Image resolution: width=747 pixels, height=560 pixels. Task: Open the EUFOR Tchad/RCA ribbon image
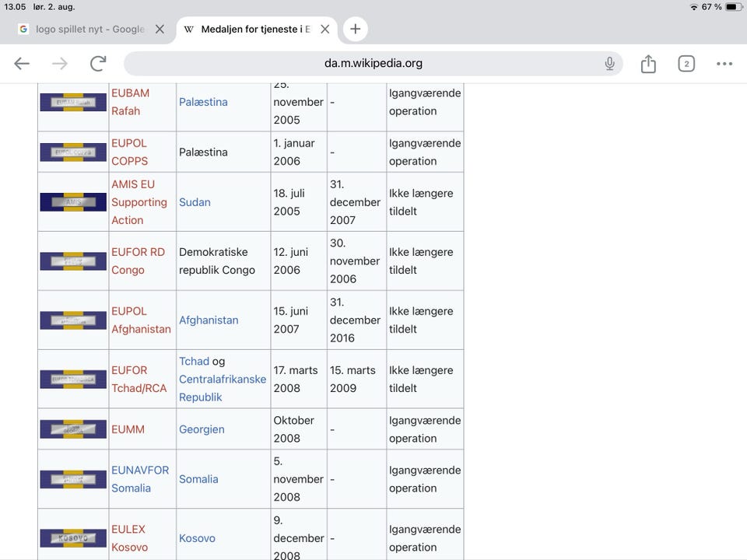point(73,379)
